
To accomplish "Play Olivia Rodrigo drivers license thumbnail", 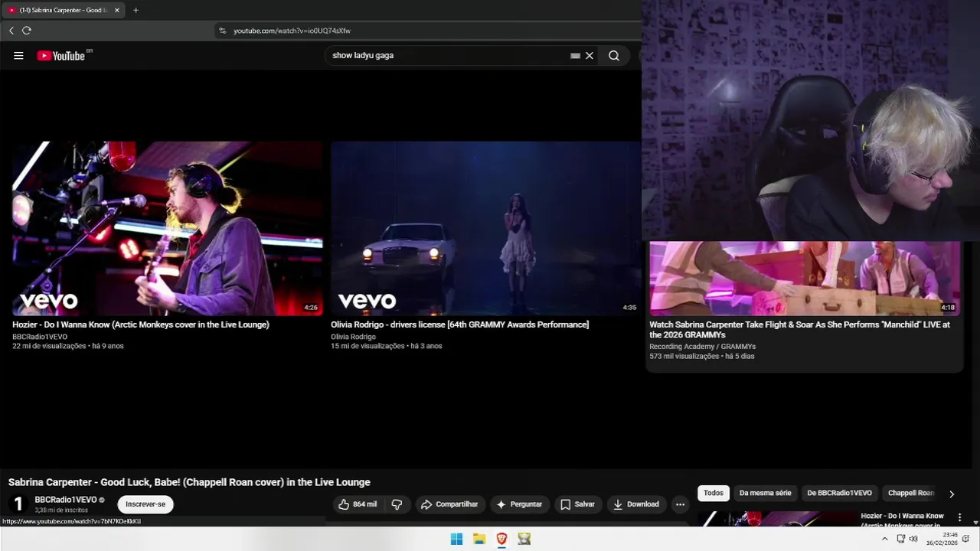I will (485, 228).
